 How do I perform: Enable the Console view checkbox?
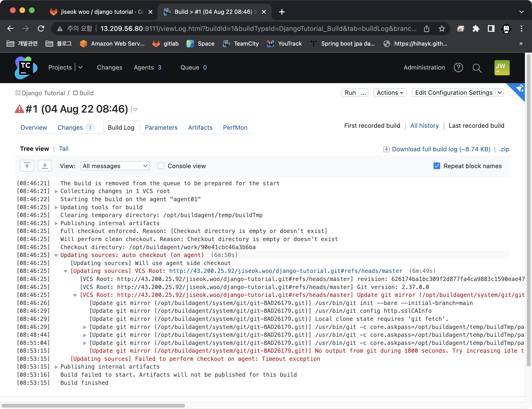161,166
